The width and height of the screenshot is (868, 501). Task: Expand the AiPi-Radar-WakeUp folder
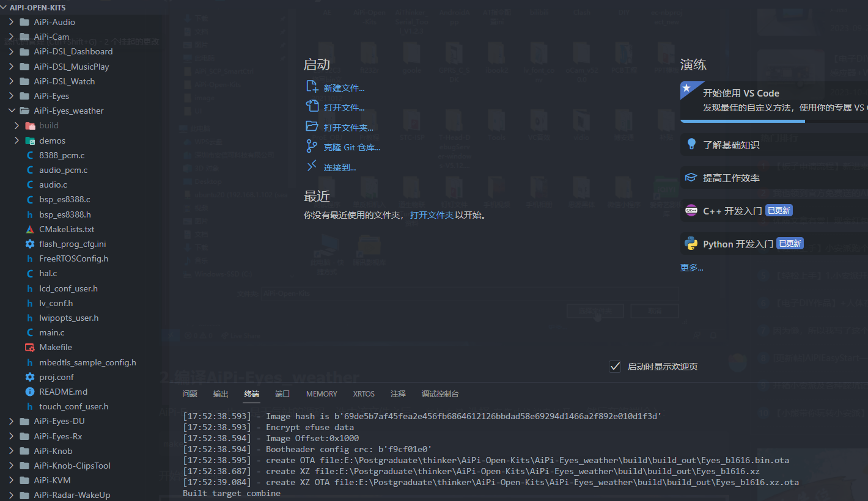coord(11,495)
